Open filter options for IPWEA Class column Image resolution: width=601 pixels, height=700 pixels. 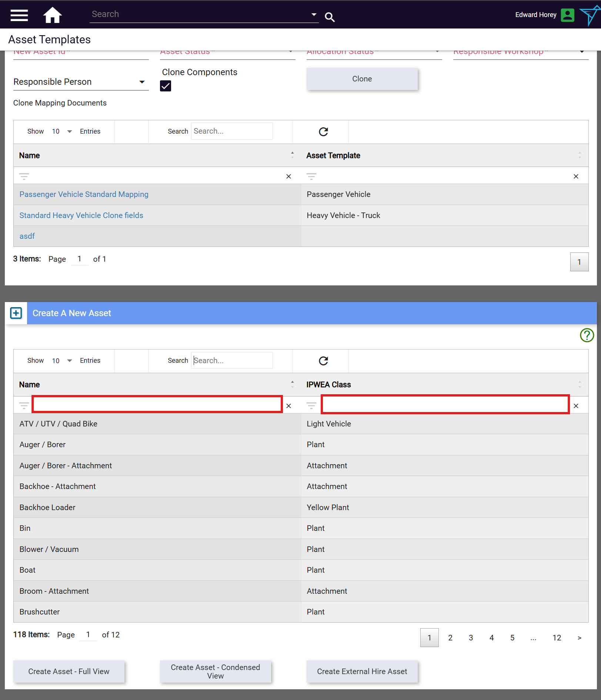pyautogui.click(x=311, y=406)
